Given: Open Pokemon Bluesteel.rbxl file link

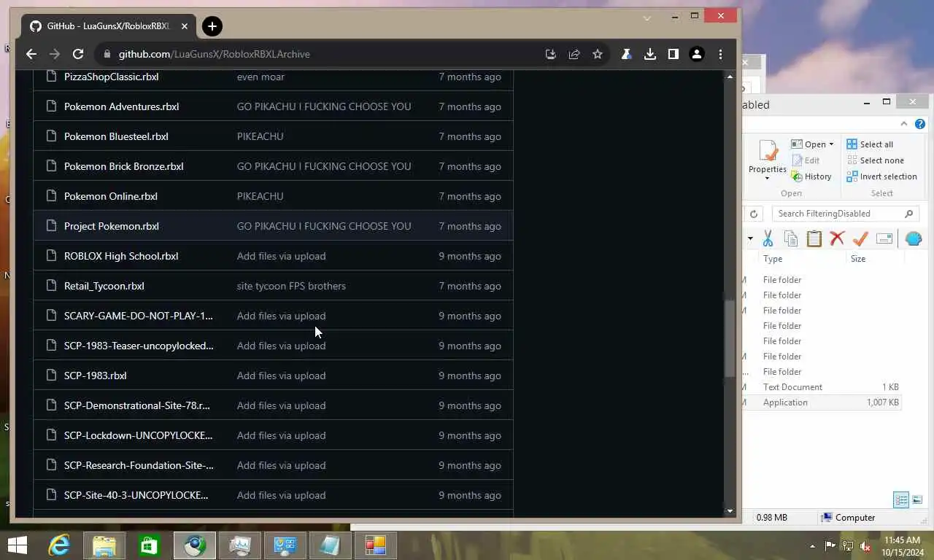Looking at the screenshot, I should [116, 136].
